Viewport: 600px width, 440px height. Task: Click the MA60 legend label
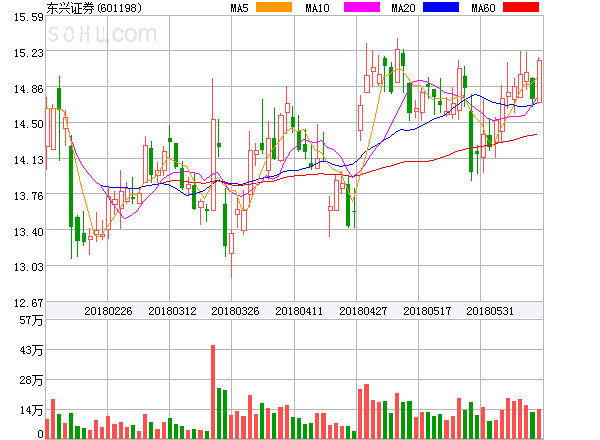(x=483, y=8)
